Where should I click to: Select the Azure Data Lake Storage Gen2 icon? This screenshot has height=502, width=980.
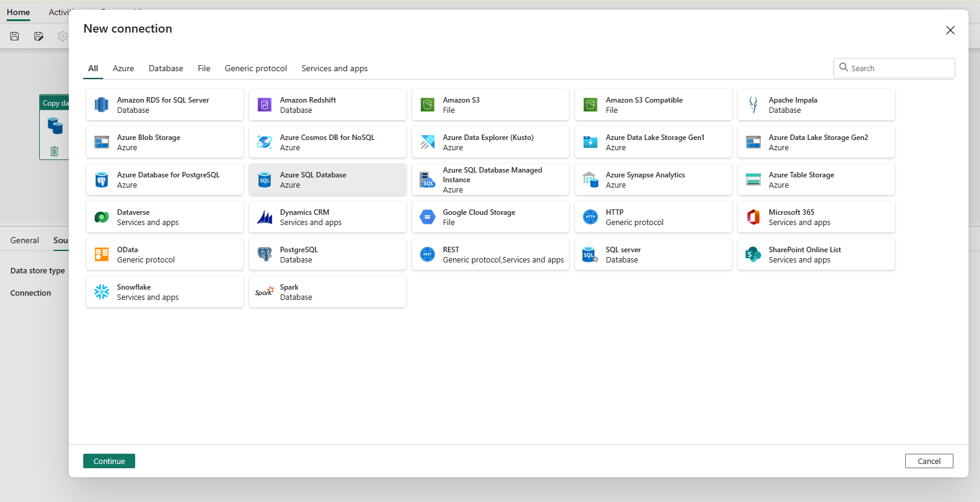[x=753, y=142]
